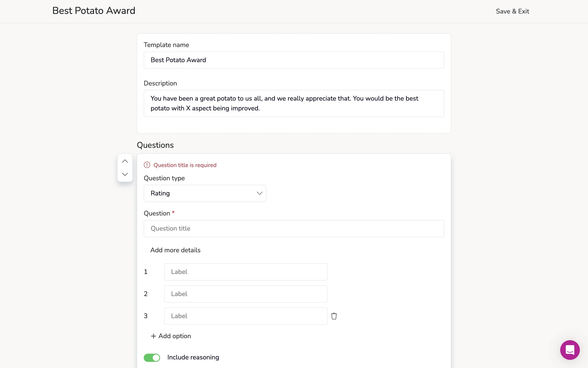588x368 pixels.
Task: Open the Question type Rating dropdown
Action: pos(205,194)
